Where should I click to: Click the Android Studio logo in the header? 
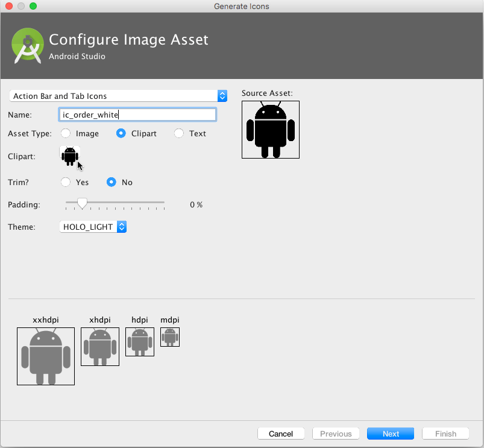(27, 45)
